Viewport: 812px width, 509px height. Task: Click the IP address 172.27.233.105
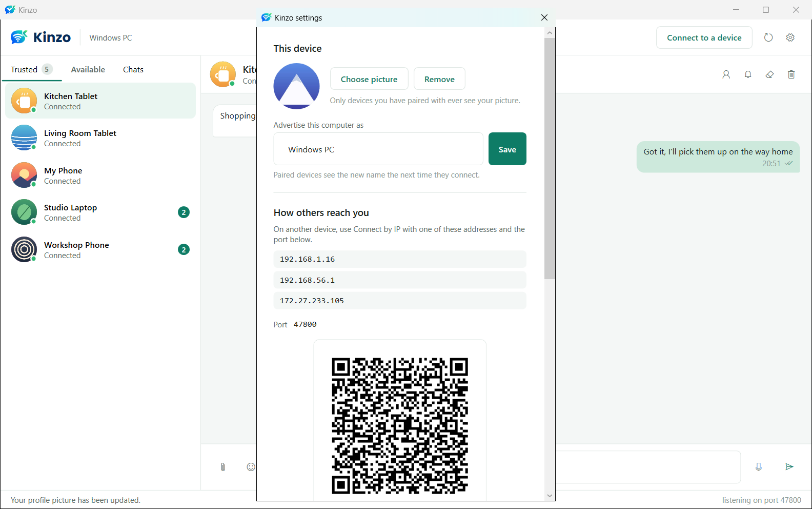tap(400, 301)
